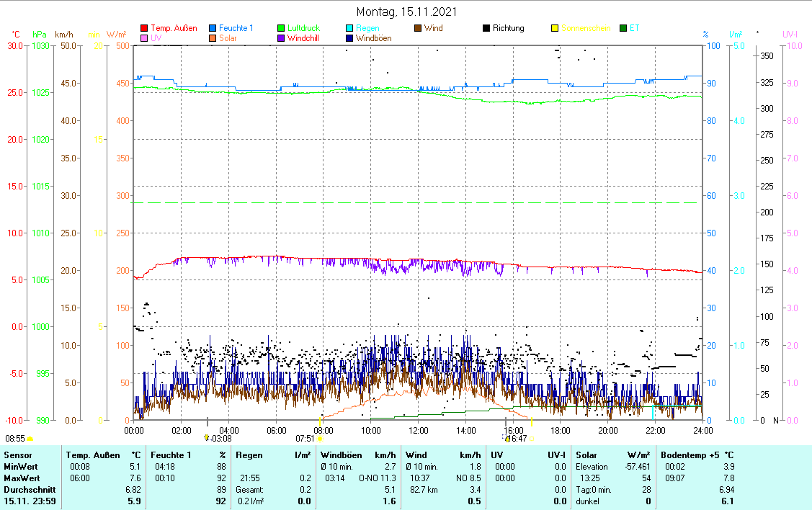Click the chart title Montag, 15.11.2021
This screenshot has height=510, width=812.
click(406, 12)
